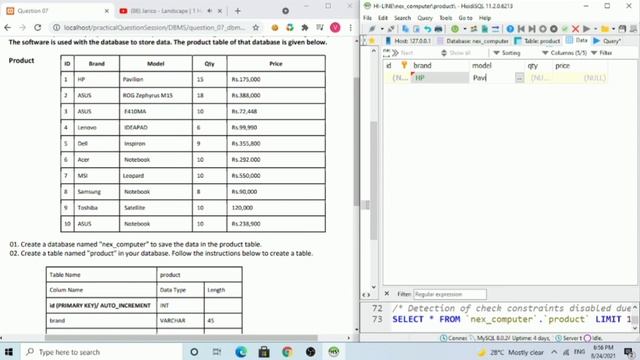Click the disconnect icon in HeidiSQL toolbar

[x=391, y=29]
